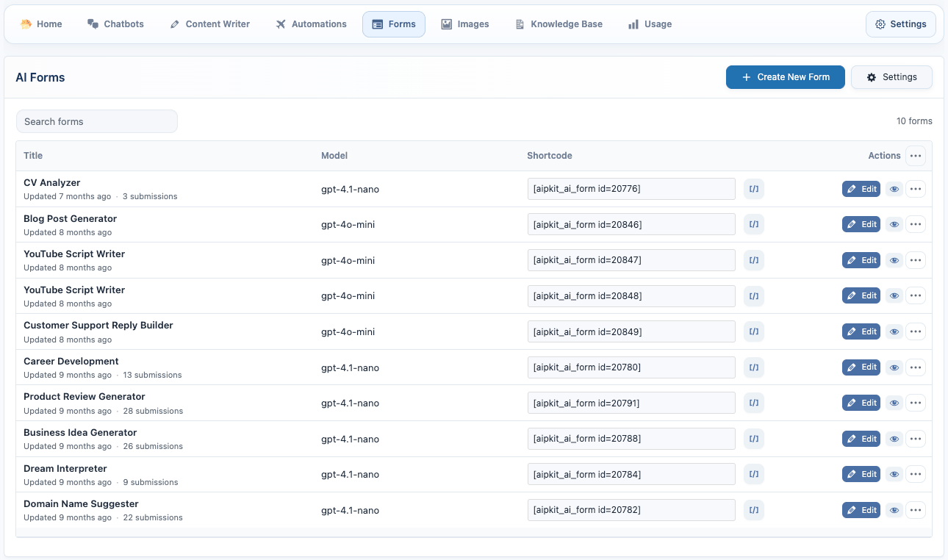Image resolution: width=948 pixels, height=560 pixels.
Task: Click Create New Form button
Action: click(x=785, y=77)
